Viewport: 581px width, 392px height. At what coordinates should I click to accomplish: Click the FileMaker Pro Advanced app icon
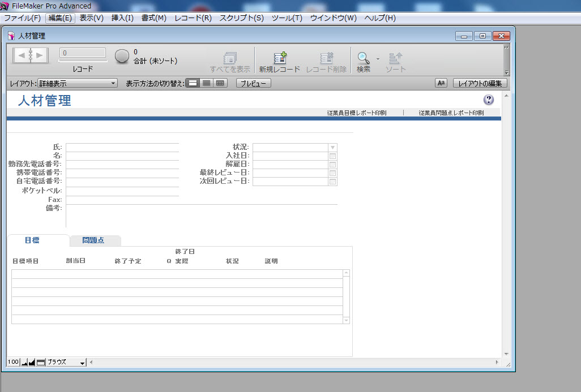(5, 6)
